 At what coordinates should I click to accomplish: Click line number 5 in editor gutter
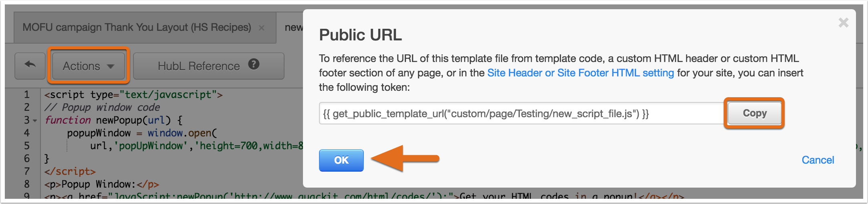click(x=26, y=146)
